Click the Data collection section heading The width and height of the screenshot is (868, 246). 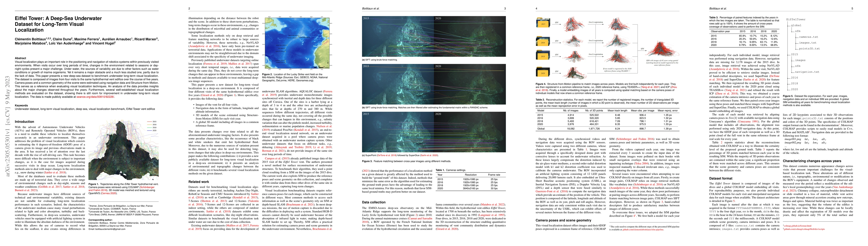coord(374,203)
